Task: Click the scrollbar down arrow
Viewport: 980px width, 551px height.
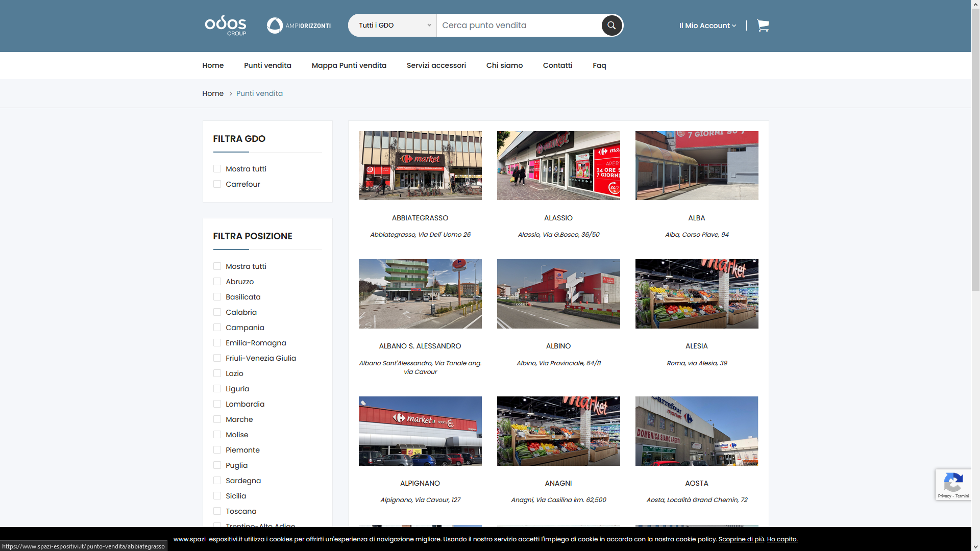Action: pyautogui.click(x=975, y=547)
